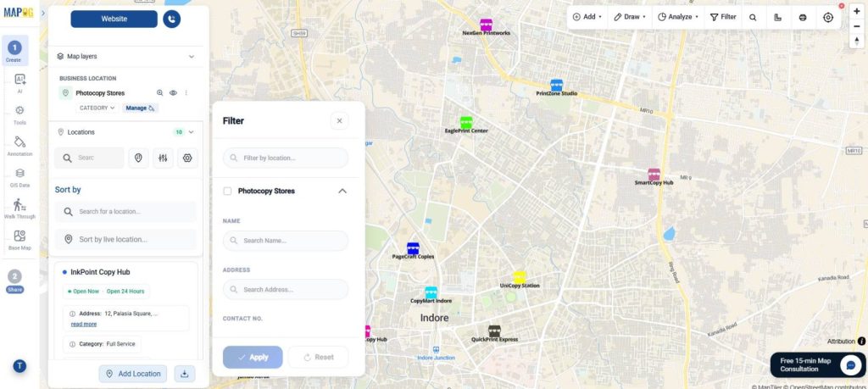This screenshot has height=389, width=868.
Task: Click the locate target icon in toolbar
Action: 828,17
